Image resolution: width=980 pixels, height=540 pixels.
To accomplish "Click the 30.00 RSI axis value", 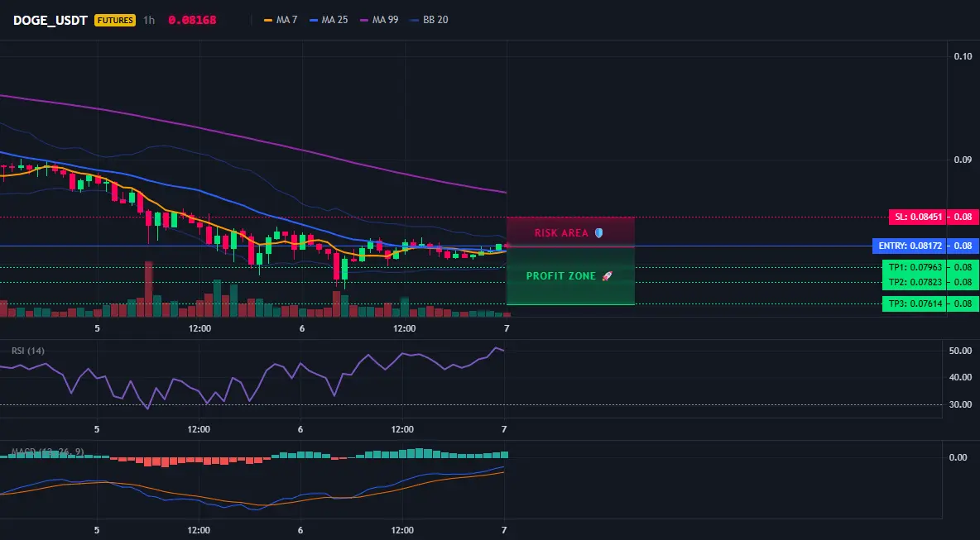I will 960,404.
